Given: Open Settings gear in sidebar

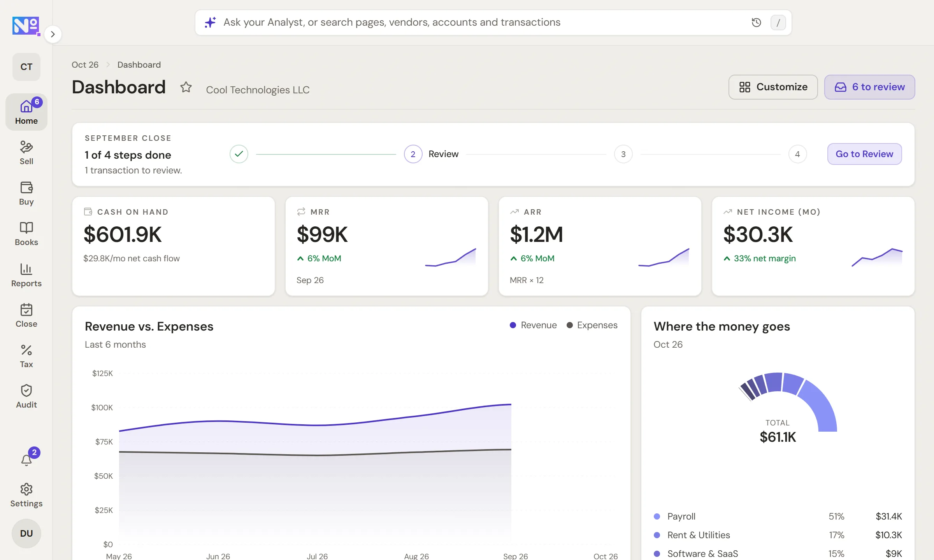Looking at the screenshot, I should 26,495.
